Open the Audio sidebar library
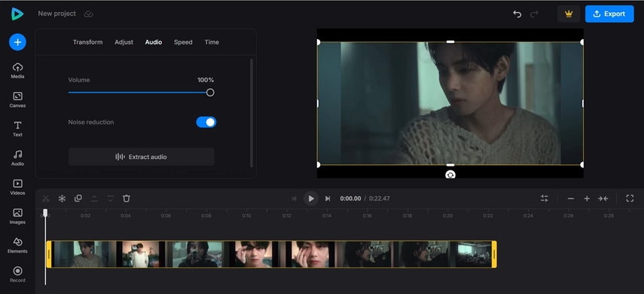 tap(17, 158)
